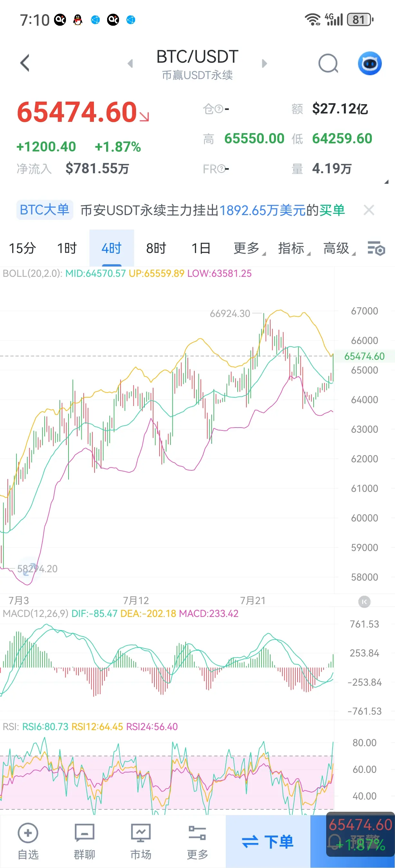The image size is (395, 868).
Task: Expand the 高级 advanced dropdown
Action: click(x=339, y=248)
